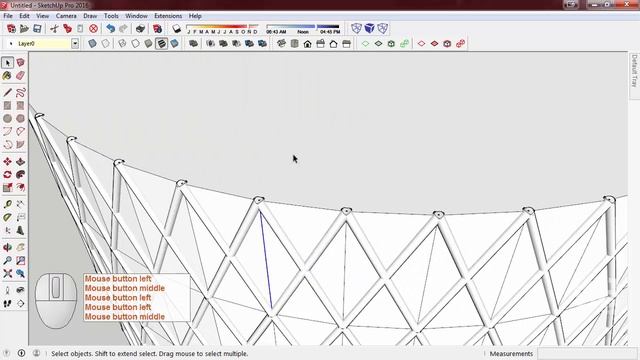The height and width of the screenshot is (360, 640).
Task: Enable Shaded With Textures style
Action: tap(162, 43)
